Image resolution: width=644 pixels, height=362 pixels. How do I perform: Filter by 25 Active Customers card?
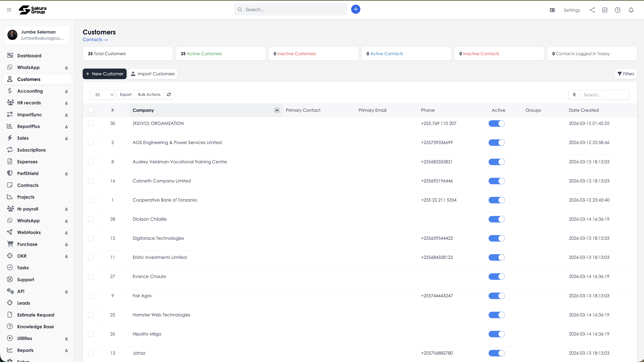[x=220, y=54]
